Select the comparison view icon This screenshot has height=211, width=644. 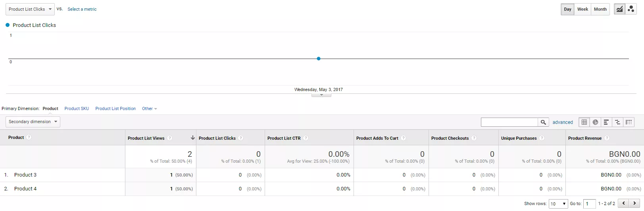tap(617, 122)
